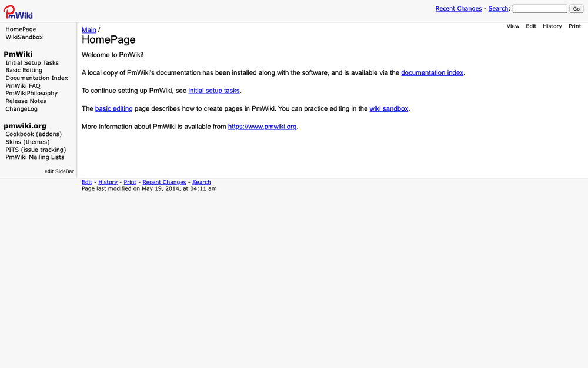Open WikiSandbox in the sidebar
This screenshot has height=368, width=588.
(24, 37)
